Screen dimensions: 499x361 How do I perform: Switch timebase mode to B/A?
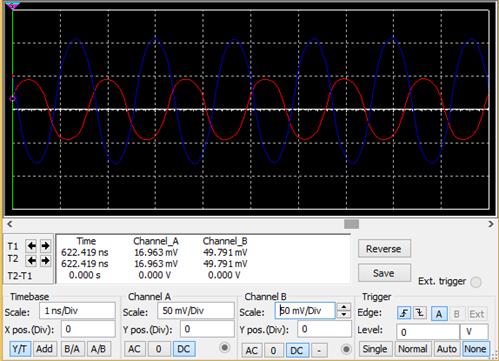point(72,349)
